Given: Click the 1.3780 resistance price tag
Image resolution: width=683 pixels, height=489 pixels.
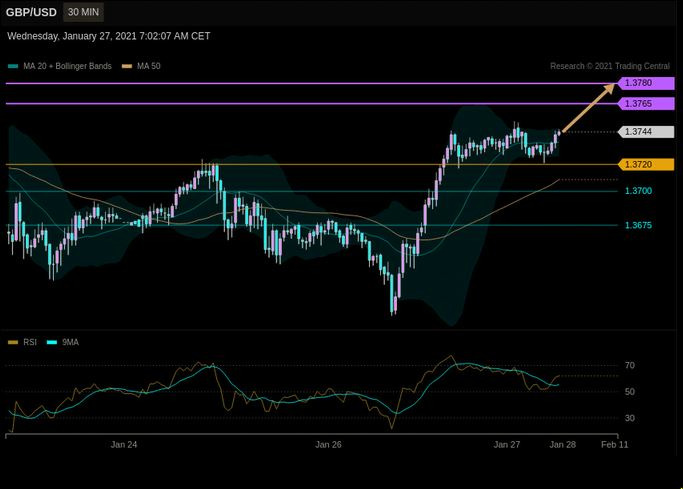Looking at the screenshot, I should point(646,83).
